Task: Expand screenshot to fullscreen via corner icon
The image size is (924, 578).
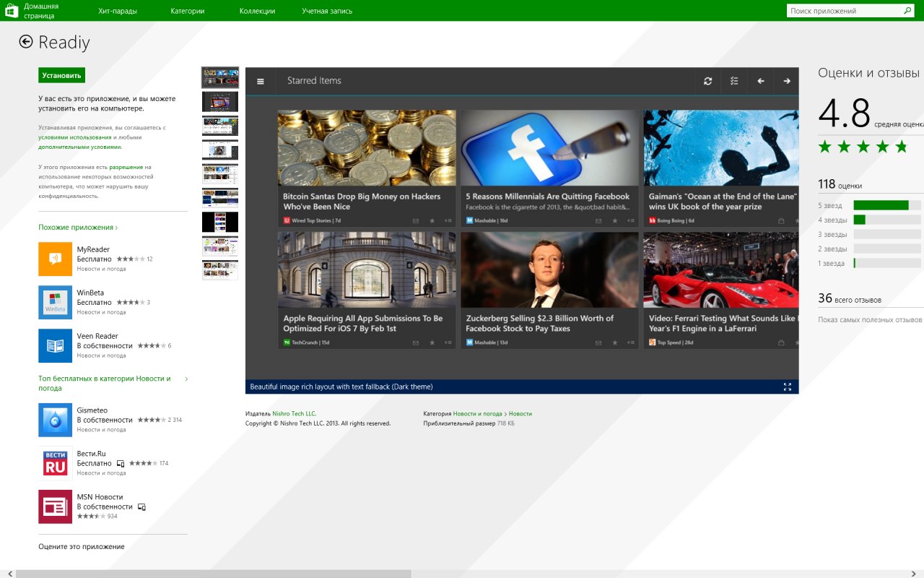Action: [x=788, y=387]
